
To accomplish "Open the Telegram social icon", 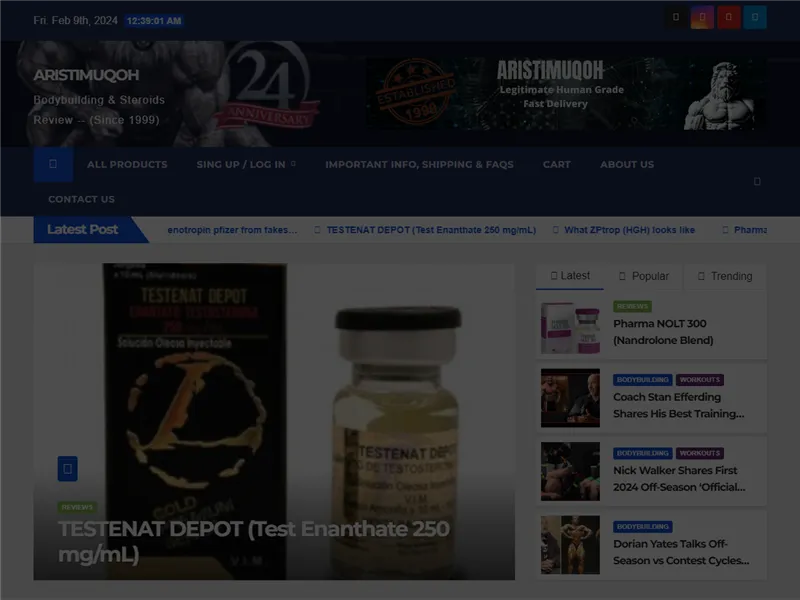I will pos(753,17).
